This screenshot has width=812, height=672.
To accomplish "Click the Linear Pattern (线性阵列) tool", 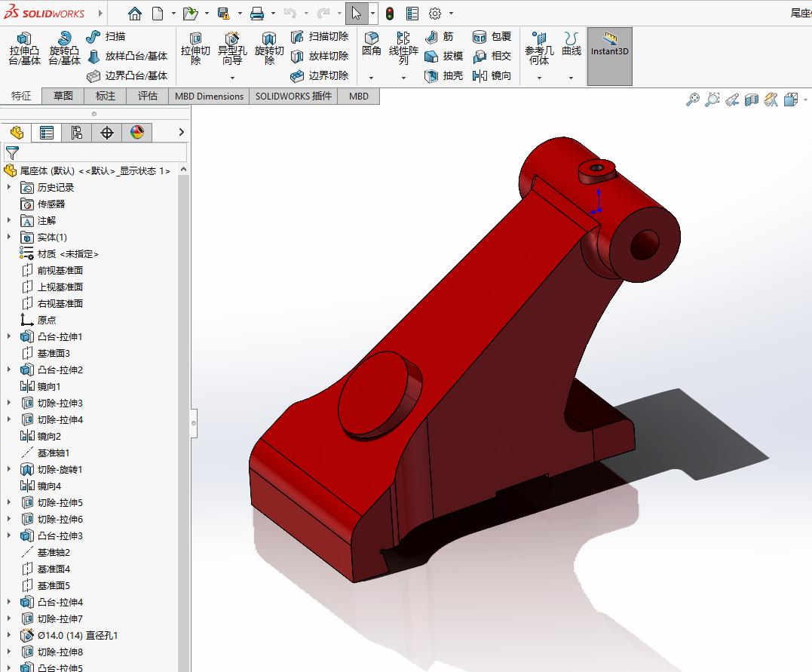I will pyautogui.click(x=403, y=48).
